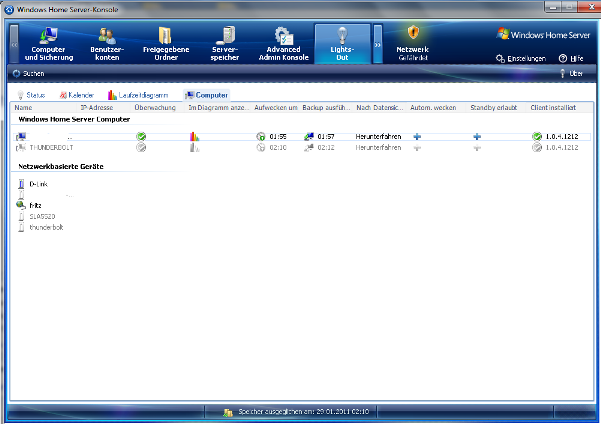Click Windows Home Server Computer group header
The height and width of the screenshot is (424, 601).
tap(74, 119)
